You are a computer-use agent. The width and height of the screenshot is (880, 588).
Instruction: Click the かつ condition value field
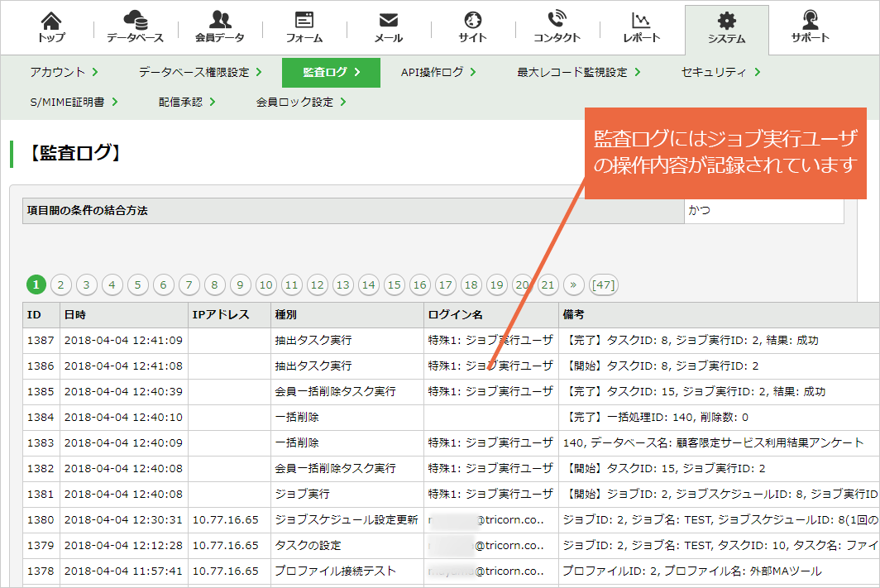[764, 210]
